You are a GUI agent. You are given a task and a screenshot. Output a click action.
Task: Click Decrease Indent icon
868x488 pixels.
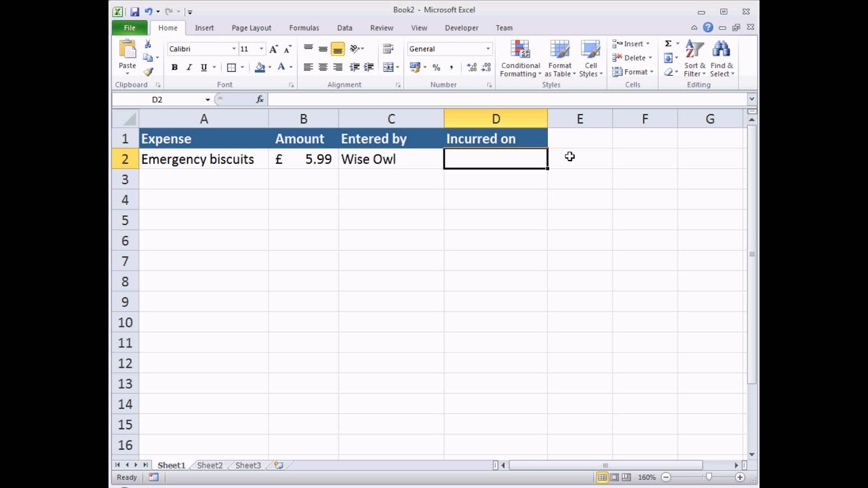[x=354, y=67]
